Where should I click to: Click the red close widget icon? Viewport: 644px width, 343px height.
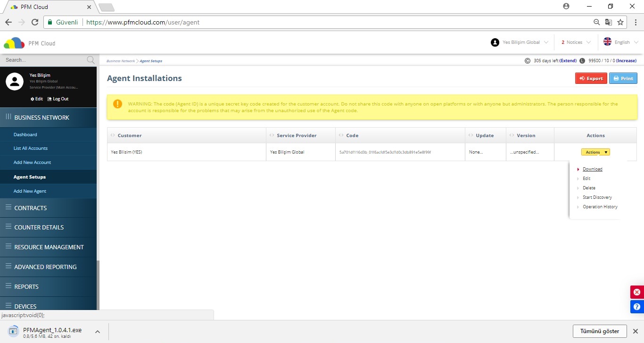coord(637,292)
